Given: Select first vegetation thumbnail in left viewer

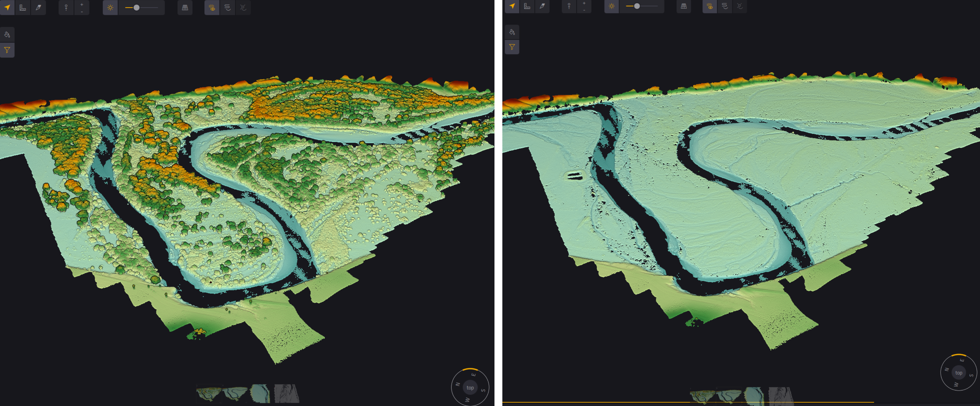Looking at the screenshot, I should tap(209, 394).
